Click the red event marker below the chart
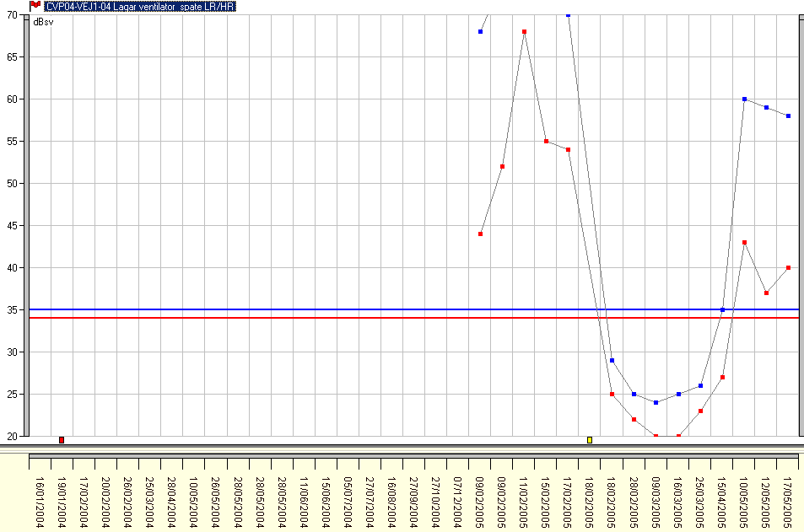 point(62,440)
